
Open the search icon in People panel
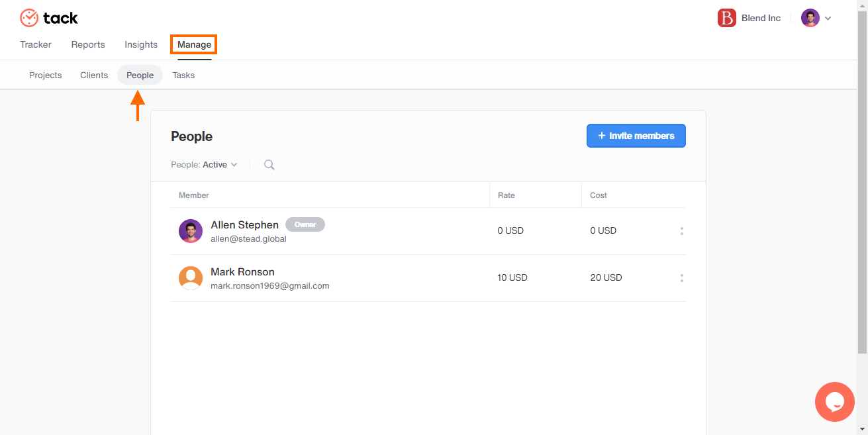[269, 165]
